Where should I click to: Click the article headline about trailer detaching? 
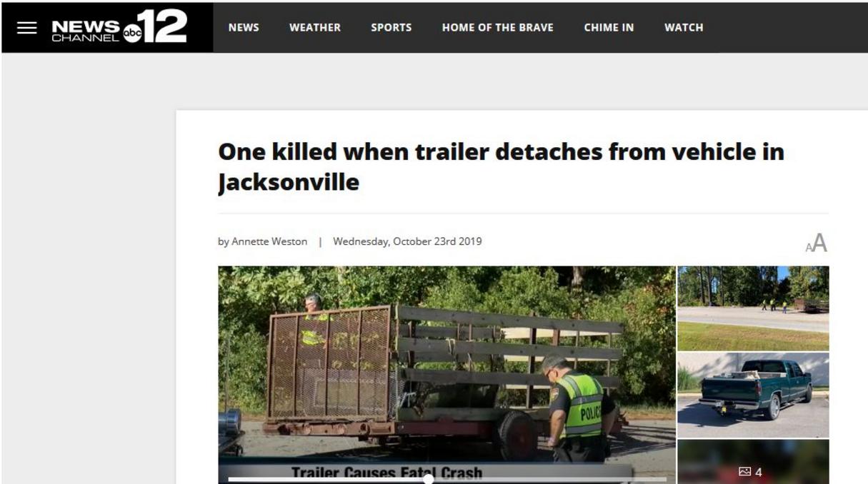(501, 167)
